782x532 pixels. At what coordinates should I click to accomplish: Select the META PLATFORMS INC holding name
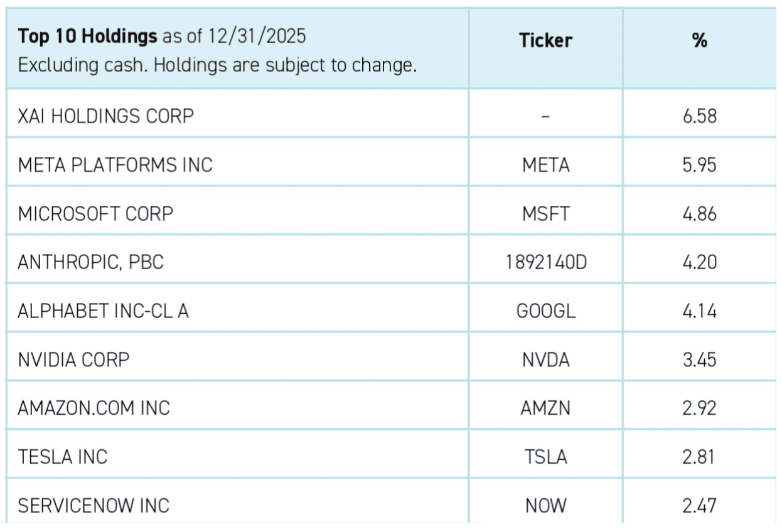click(115, 165)
